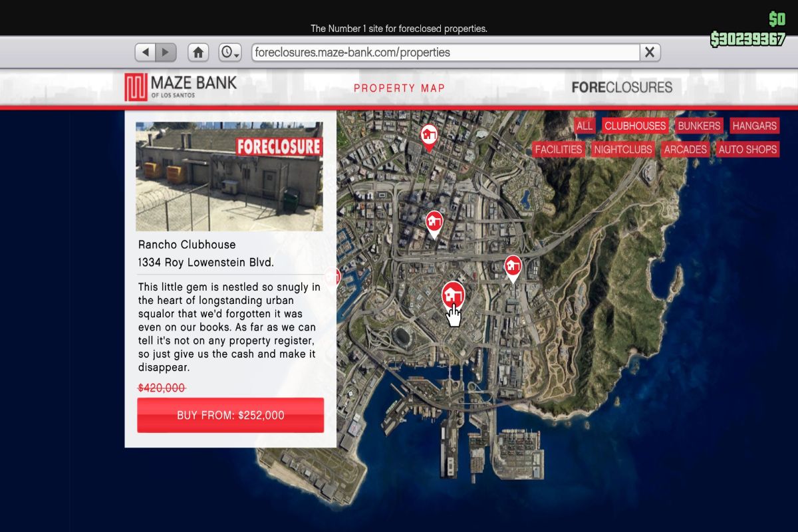
Task: Open browsing history via the clock icon
Action: [x=226, y=52]
